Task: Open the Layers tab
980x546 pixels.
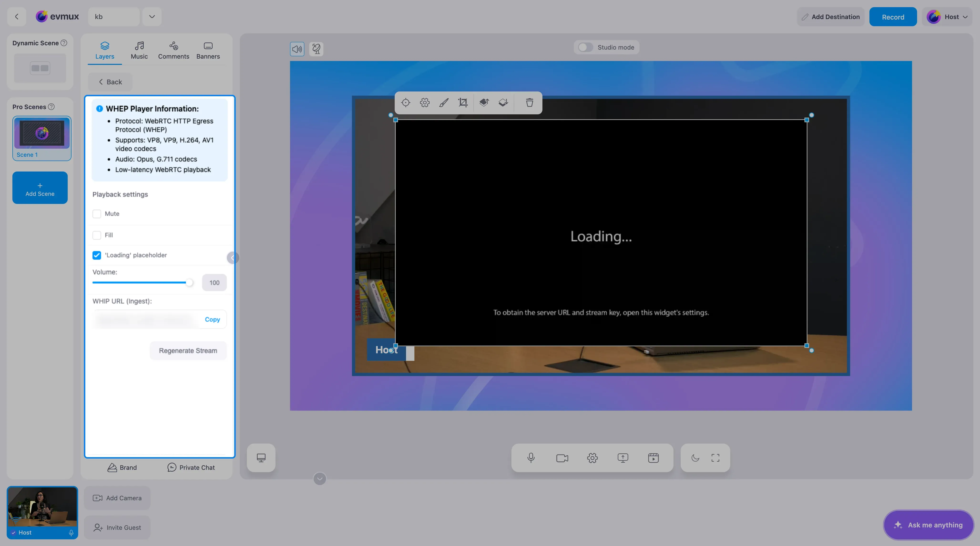Action: point(105,51)
